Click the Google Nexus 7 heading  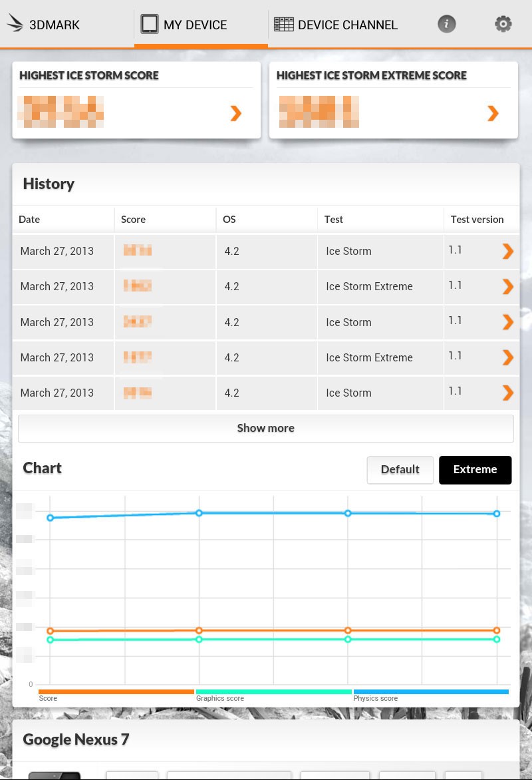click(x=76, y=739)
